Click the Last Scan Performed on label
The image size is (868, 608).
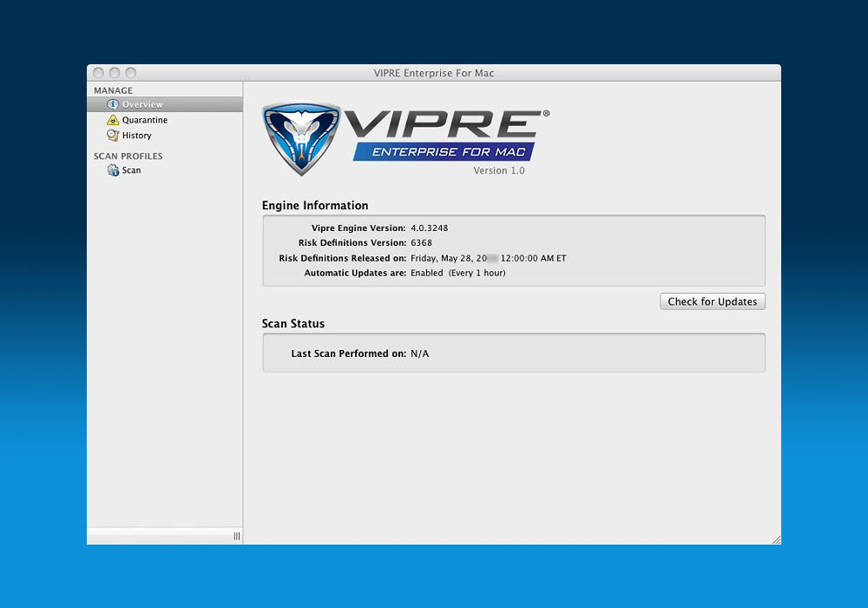[349, 354]
